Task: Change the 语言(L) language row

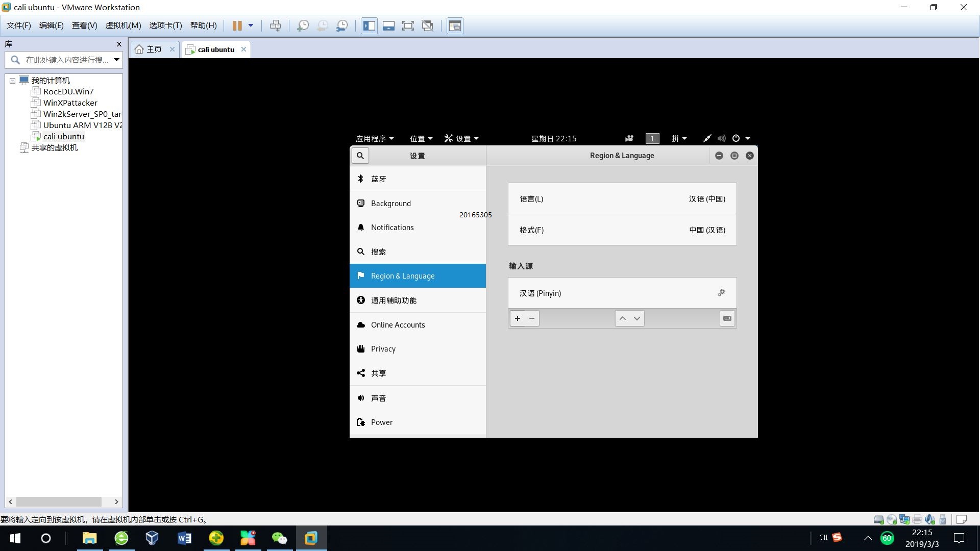Action: click(622, 198)
